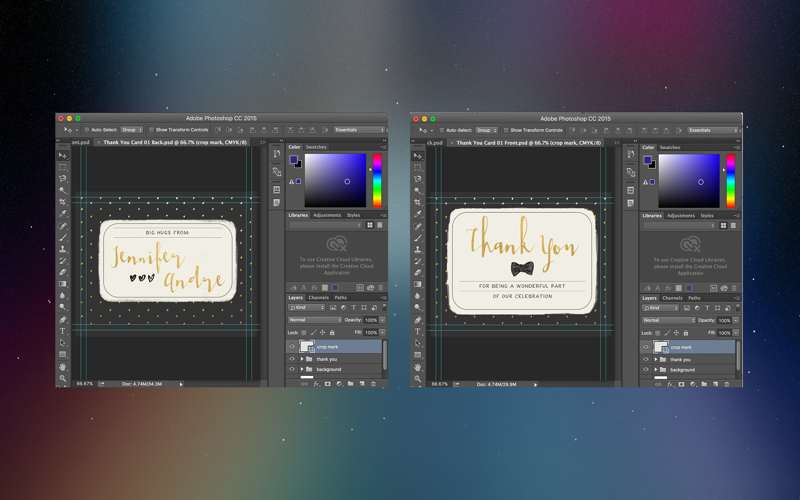Select Rectangle shape tool in Front.psd window

pos(418,355)
